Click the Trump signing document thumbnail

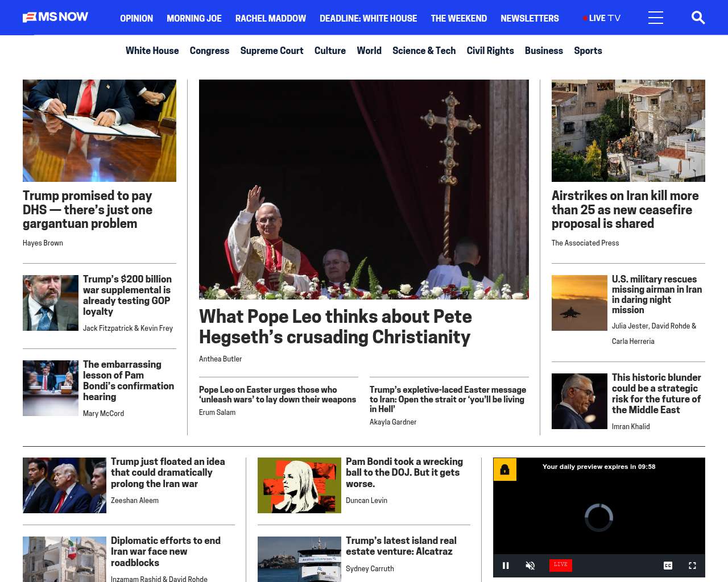pos(100,131)
